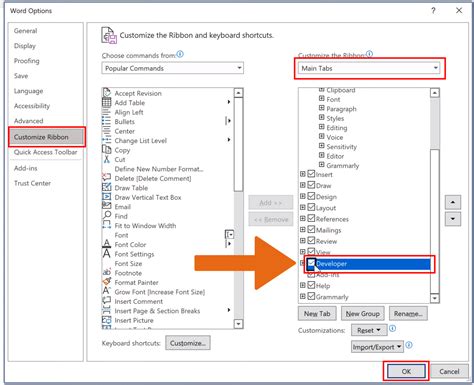
Task: Click the Move Up arrow button
Action: click(x=453, y=202)
